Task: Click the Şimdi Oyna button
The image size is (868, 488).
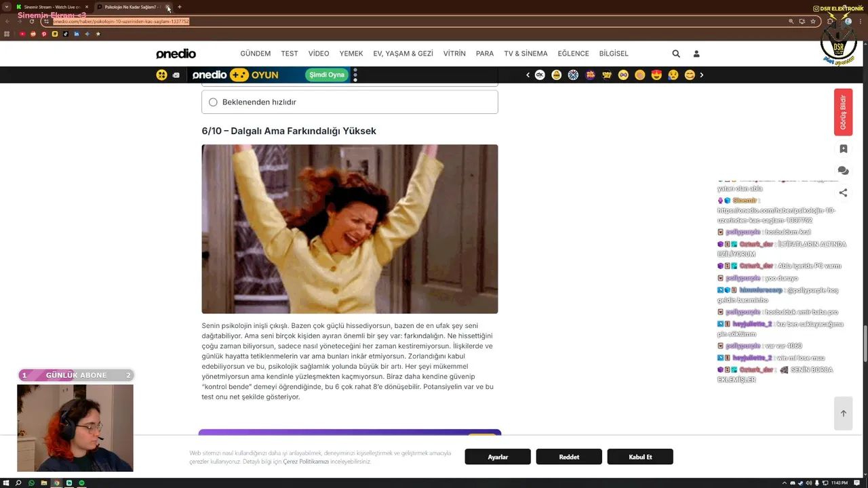Action: (327, 75)
